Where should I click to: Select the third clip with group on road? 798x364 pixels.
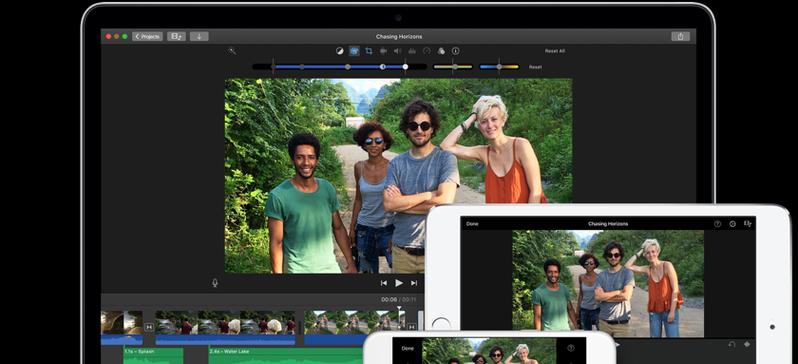tap(355, 328)
